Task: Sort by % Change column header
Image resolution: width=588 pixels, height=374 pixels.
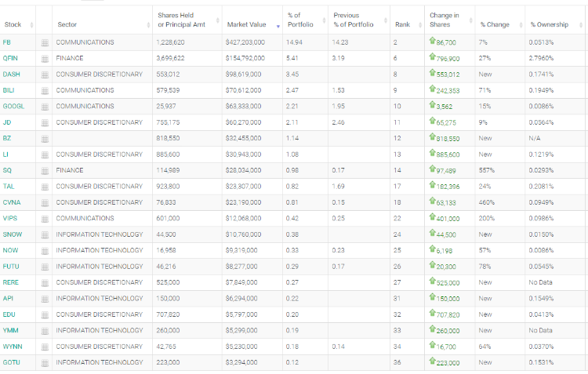Action: (x=500, y=20)
